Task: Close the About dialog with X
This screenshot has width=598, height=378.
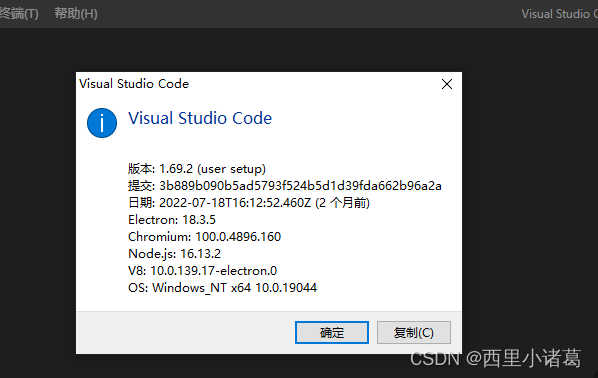Action: coord(447,84)
